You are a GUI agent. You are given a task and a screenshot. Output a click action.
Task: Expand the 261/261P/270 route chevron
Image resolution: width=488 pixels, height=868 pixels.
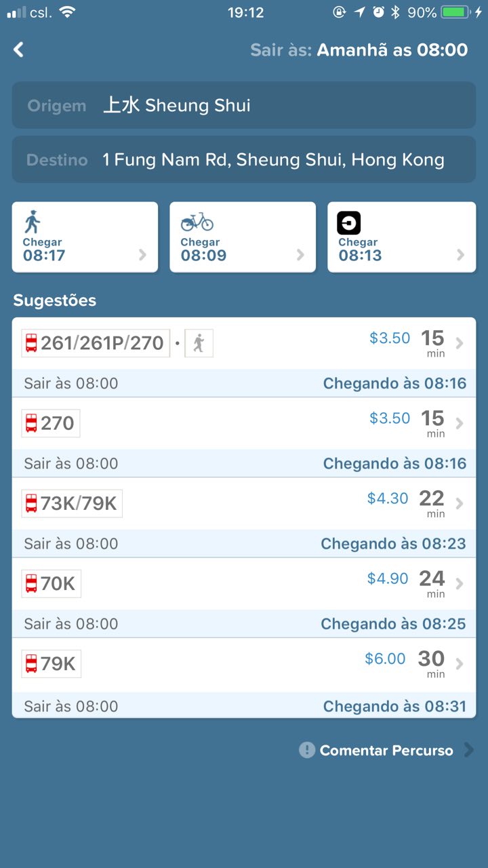point(460,343)
